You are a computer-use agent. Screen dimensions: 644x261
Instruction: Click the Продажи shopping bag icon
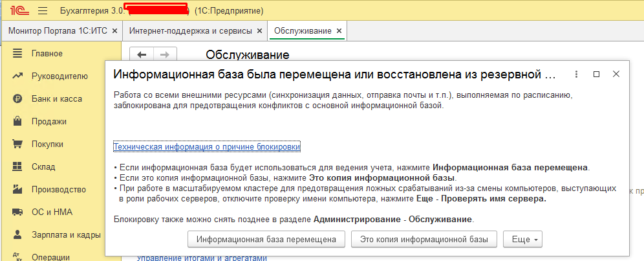click(x=17, y=121)
